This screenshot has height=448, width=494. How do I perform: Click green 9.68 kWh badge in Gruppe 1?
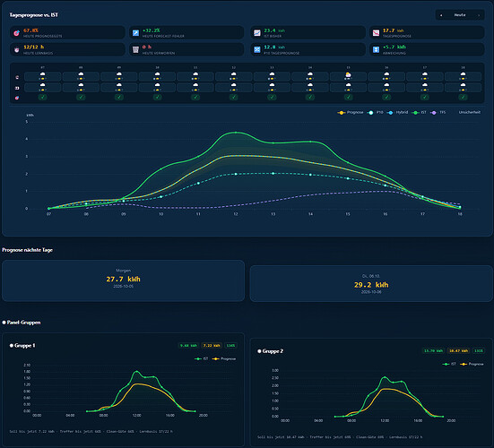click(188, 345)
